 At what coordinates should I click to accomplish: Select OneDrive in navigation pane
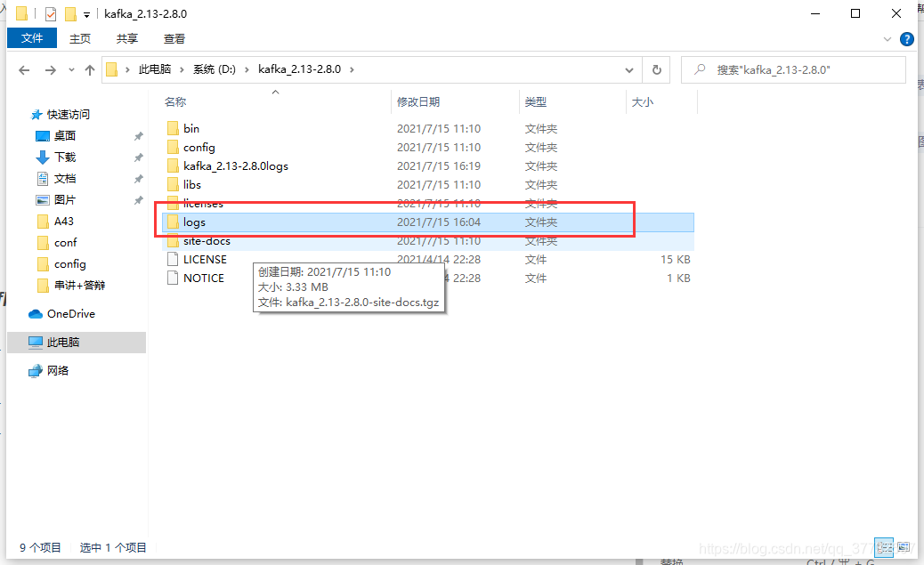(62, 314)
